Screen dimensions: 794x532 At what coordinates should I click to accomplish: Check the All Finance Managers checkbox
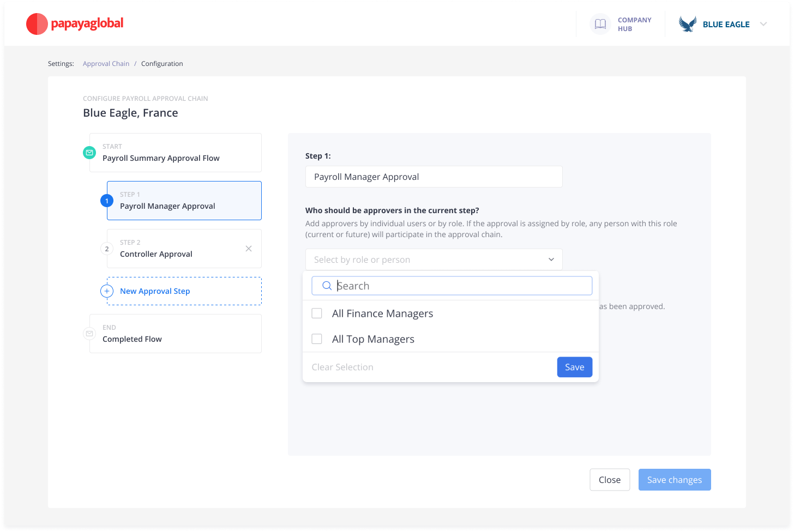[x=317, y=313]
